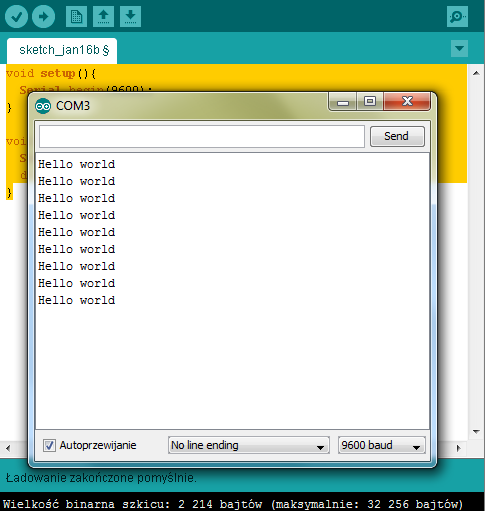Save the sketch with the down-arrow icon

[130, 16]
